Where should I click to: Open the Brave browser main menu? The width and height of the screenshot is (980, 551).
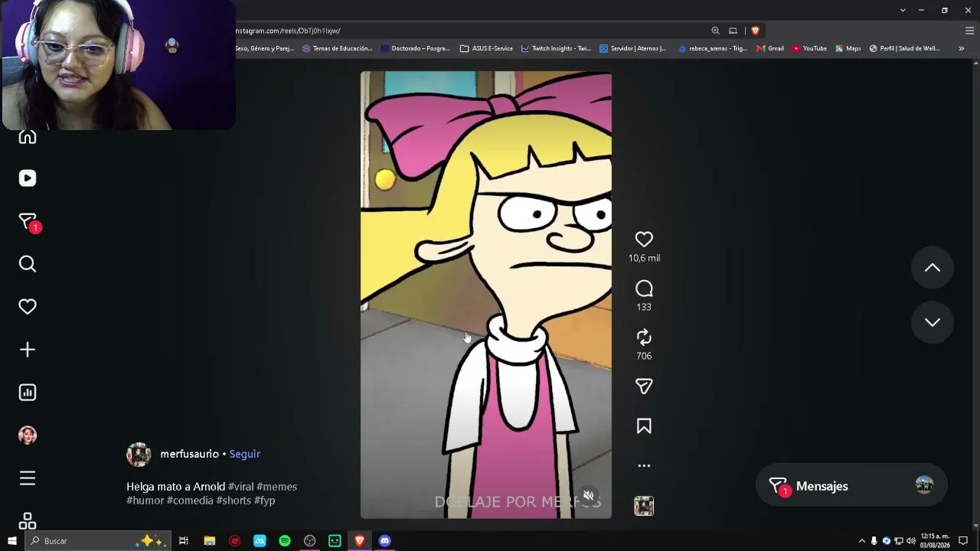(x=969, y=31)
